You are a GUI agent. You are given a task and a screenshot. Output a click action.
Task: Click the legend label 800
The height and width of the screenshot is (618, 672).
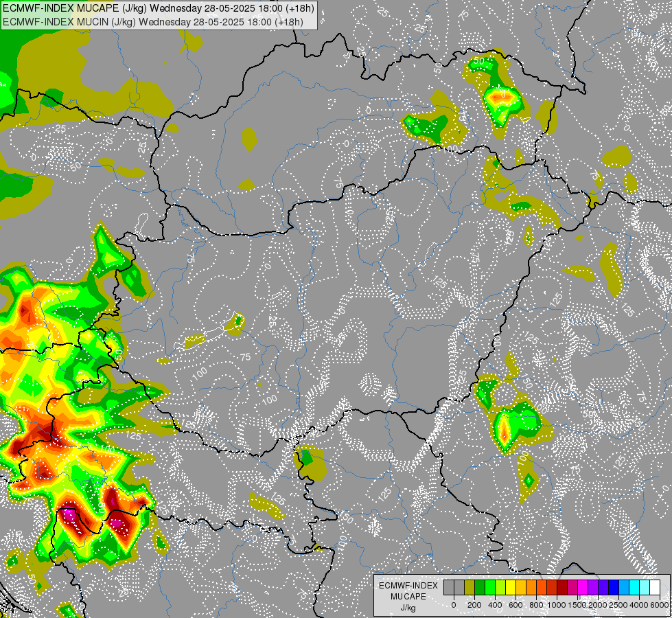536,605
